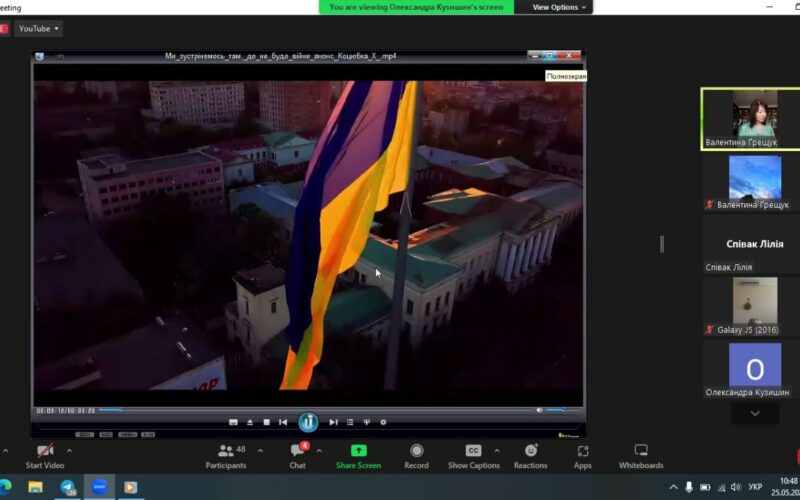Open the Participants panel
800x500 pixels.
pos(226,456)
